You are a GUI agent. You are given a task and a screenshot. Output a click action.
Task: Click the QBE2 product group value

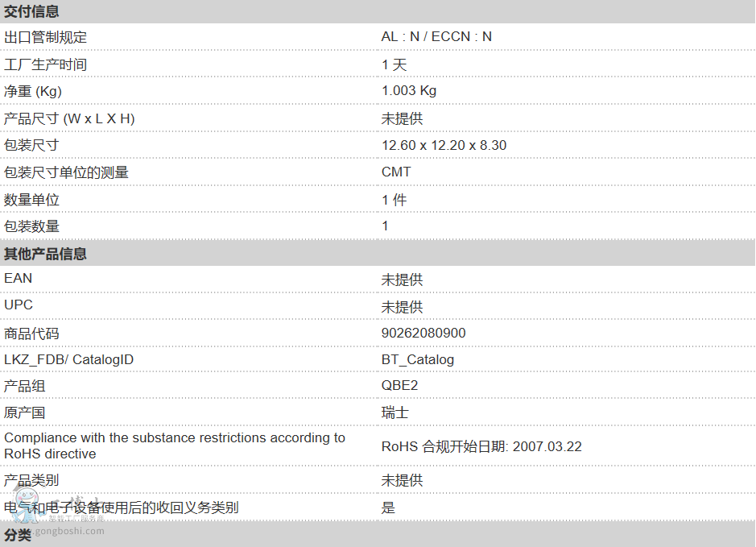[400, 386]
